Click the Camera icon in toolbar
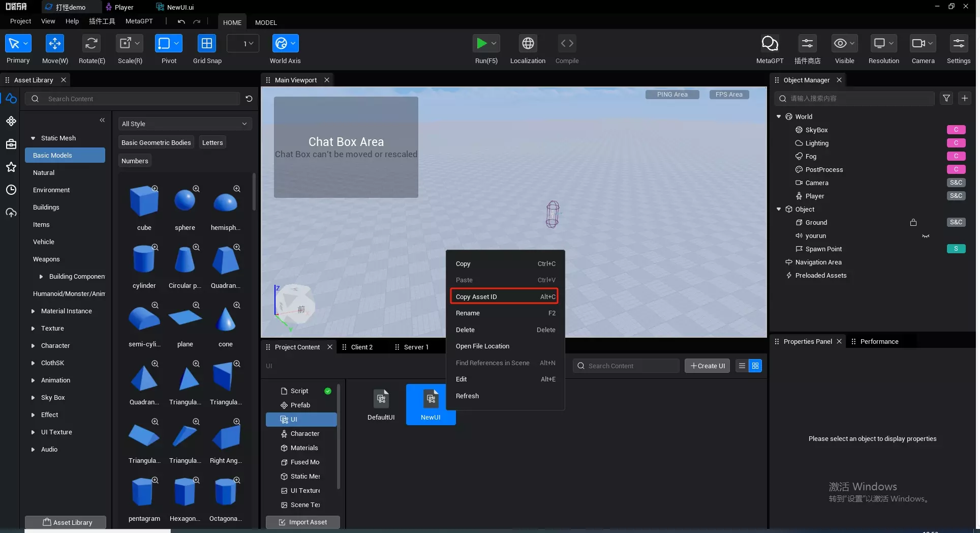Screen dimensions: 980x533 pos(918,43)
